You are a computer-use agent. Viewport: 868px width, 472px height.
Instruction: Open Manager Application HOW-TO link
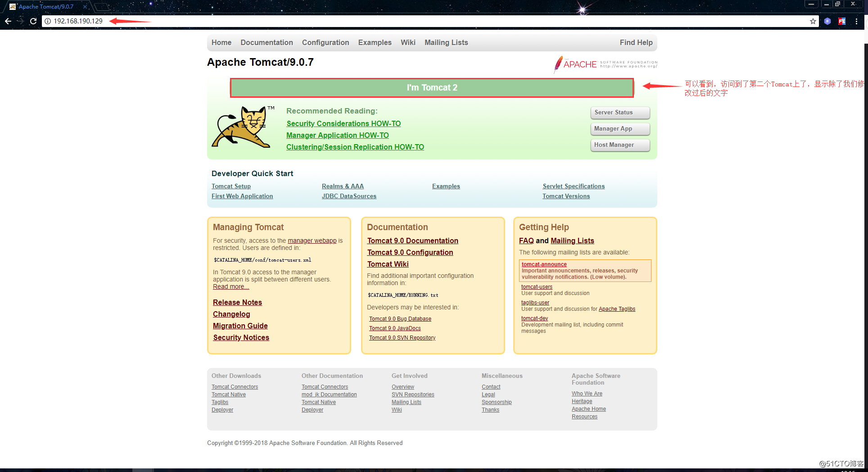tap(338, 135)
